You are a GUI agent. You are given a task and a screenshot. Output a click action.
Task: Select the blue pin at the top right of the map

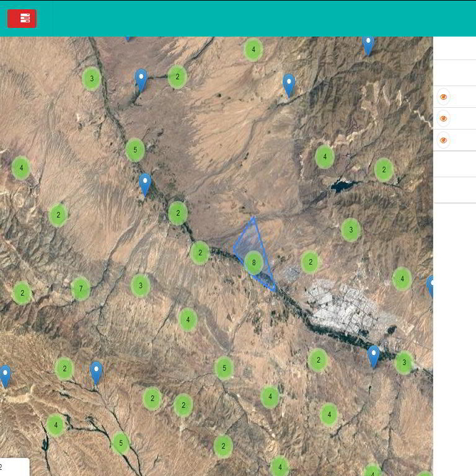[x=368, y=43]
